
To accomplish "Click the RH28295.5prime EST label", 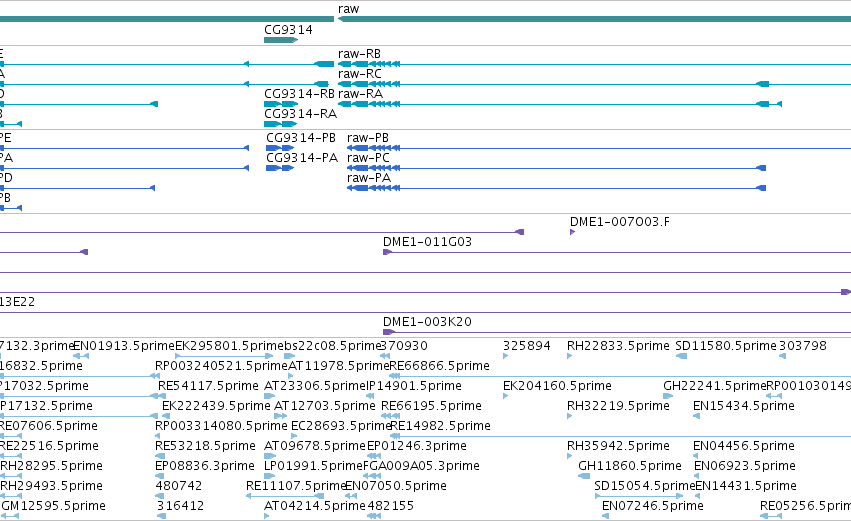I will 51,466.
